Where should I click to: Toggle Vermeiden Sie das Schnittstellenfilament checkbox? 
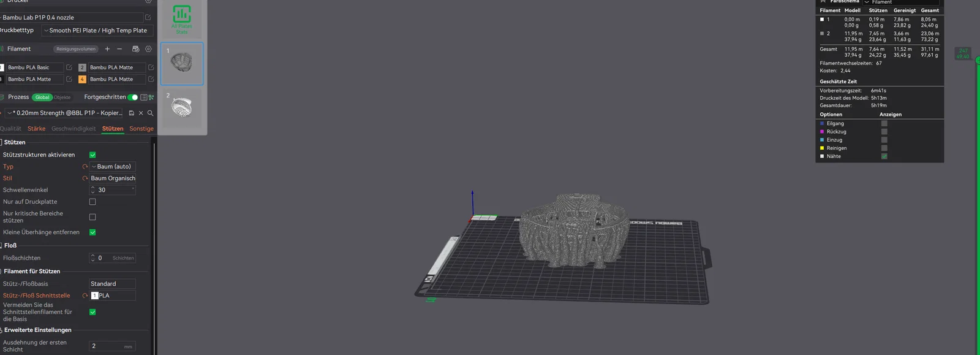92,312
